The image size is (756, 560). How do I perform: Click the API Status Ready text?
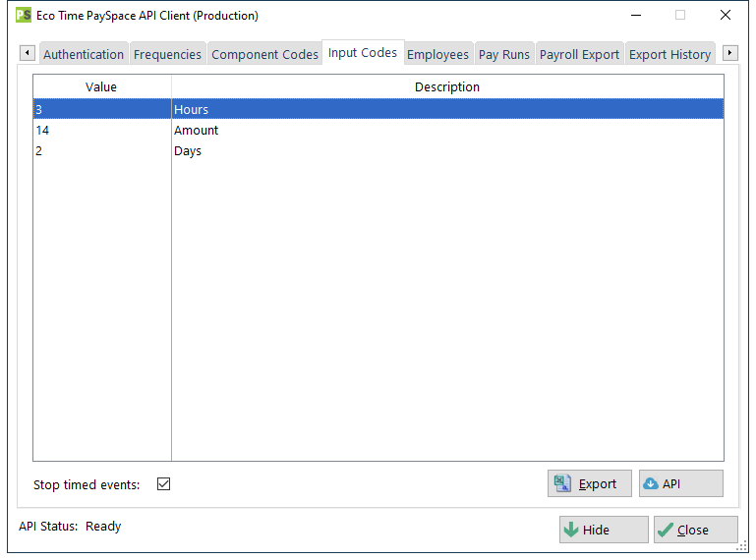[x=70, y=527]
